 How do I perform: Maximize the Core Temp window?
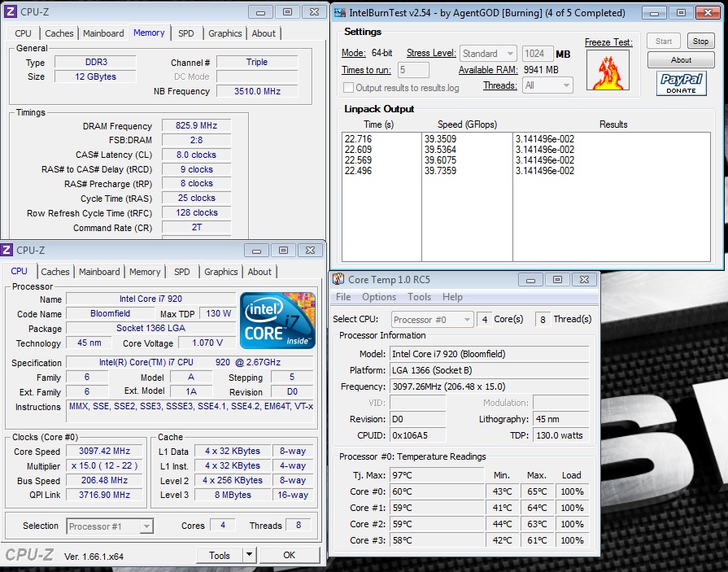tap(557, 280)
